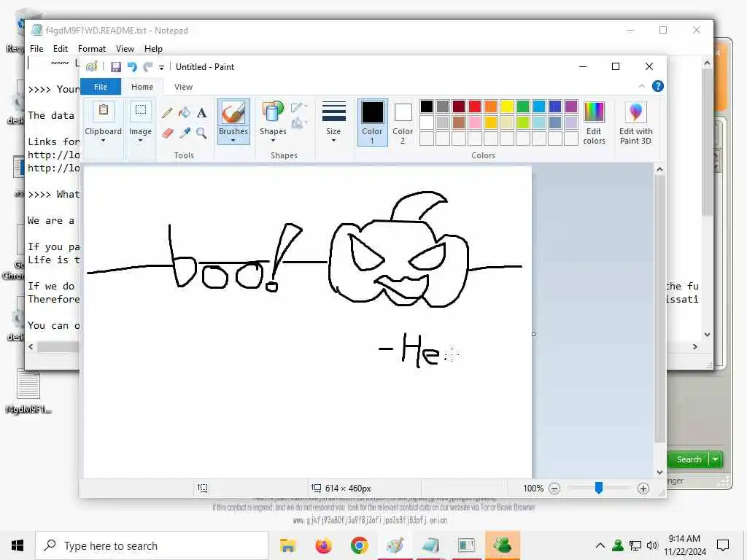Click Paint vertical scrollbar down arrow

659,472
